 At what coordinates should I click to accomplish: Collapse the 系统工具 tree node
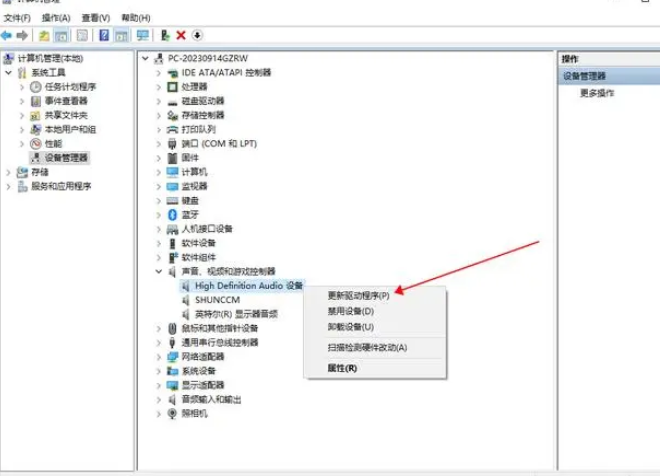pos(8,73)
